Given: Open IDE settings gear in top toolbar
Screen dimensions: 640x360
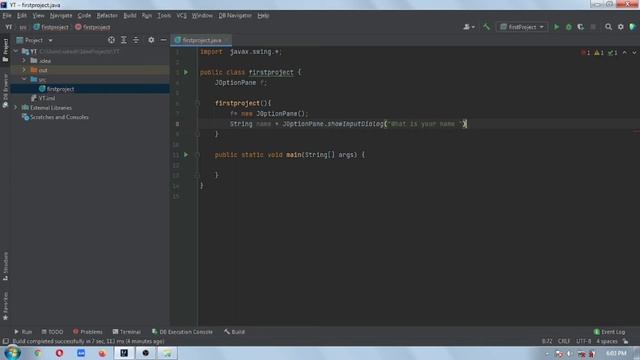Looking at the screenshot, I should (620, 27).
